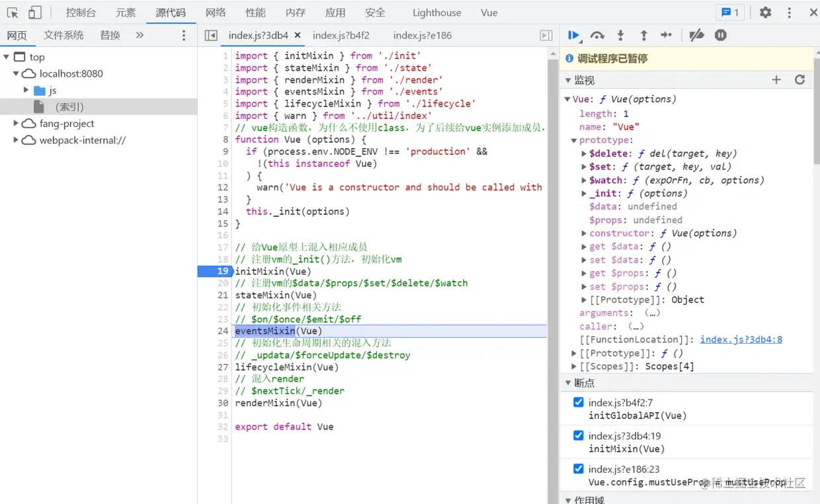Toggle the debugger sidebar icon

(546, 36)
